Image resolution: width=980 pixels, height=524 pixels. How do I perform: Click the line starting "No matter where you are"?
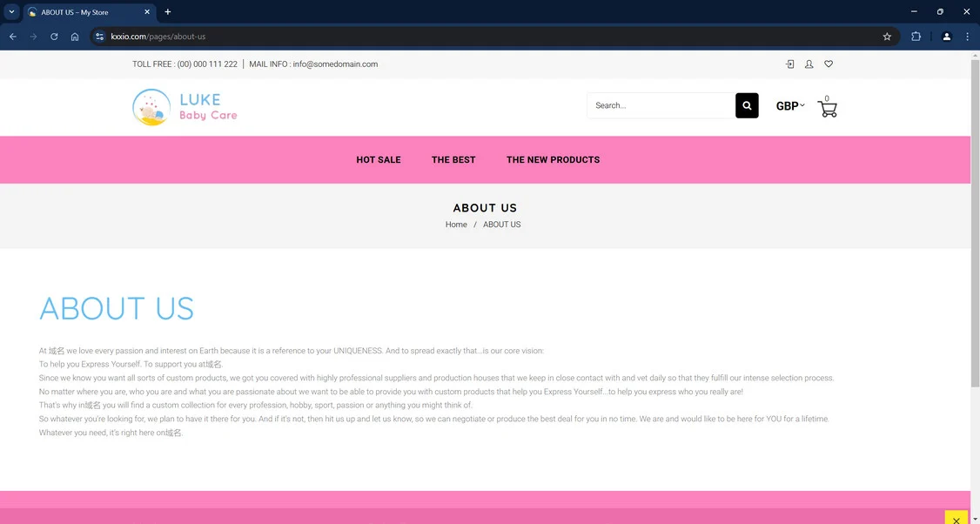click(x=392, y=392)
